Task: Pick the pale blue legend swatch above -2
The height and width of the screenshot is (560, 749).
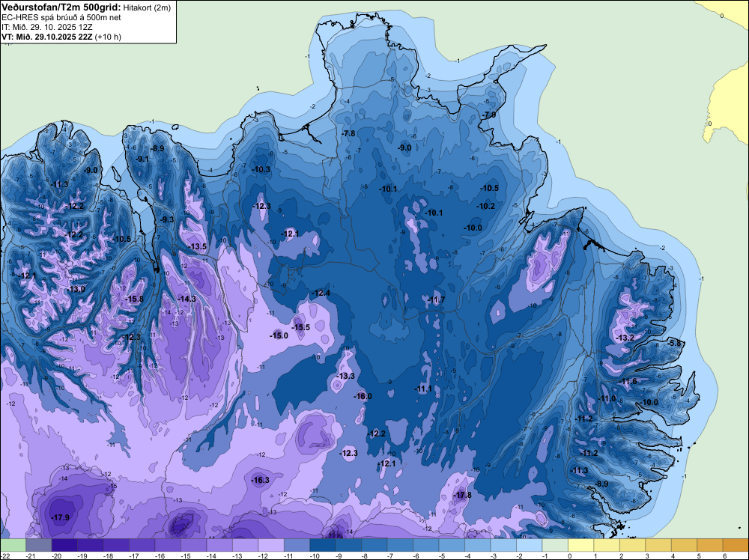Action: pos(529,545)
